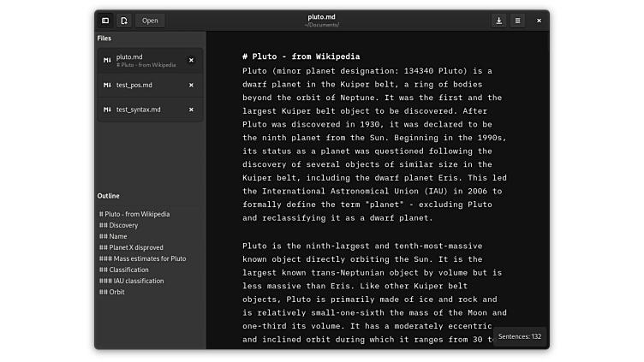Close test_pos.md in the file list
Image resolution: width=644 pixels, height=362 pixels.
point(191,85)
